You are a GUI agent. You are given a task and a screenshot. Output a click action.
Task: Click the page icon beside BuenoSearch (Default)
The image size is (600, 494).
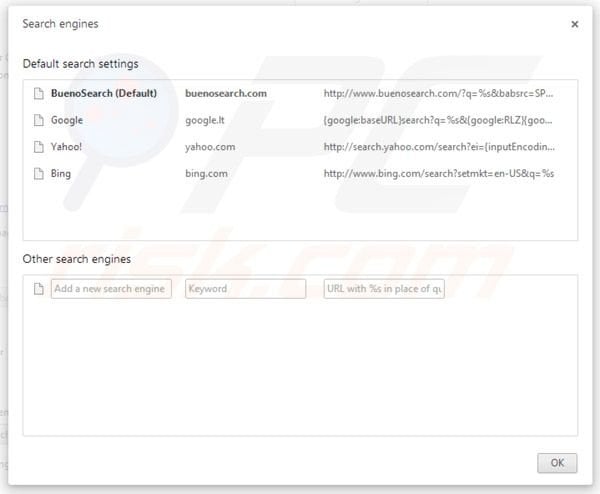[x=39, y=93]
